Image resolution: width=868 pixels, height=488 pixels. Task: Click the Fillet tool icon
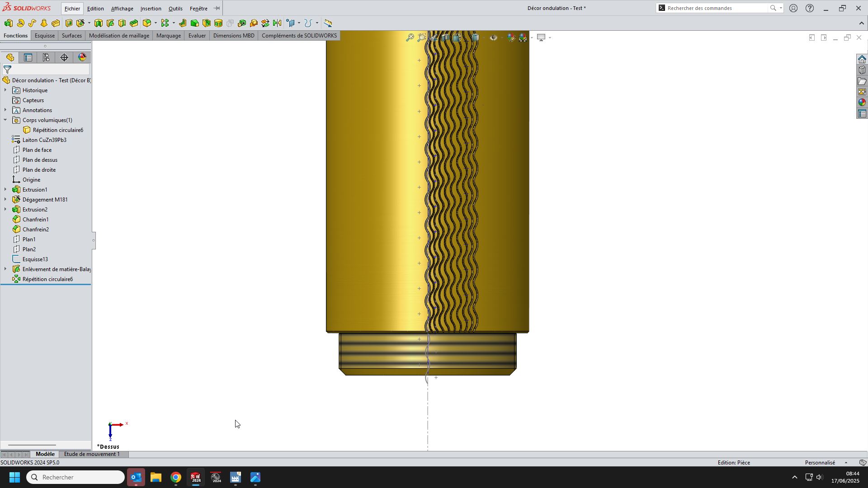(147, 23)
